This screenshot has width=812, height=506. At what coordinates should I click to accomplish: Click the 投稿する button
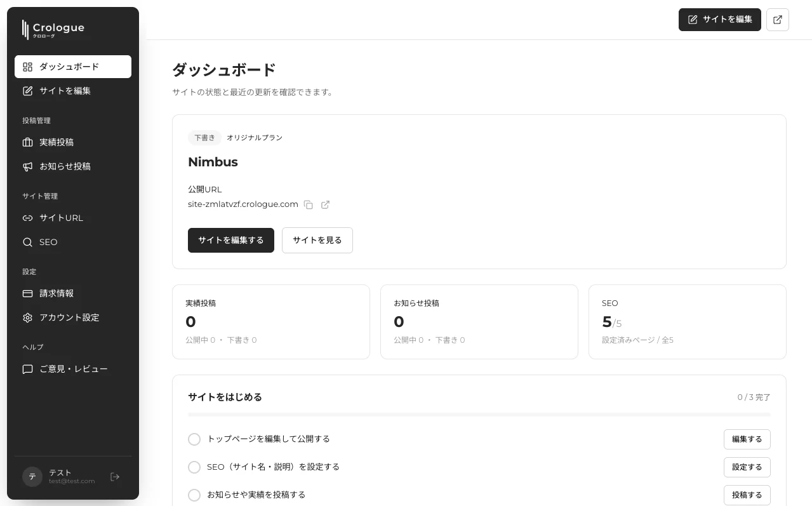coord(747,495)
